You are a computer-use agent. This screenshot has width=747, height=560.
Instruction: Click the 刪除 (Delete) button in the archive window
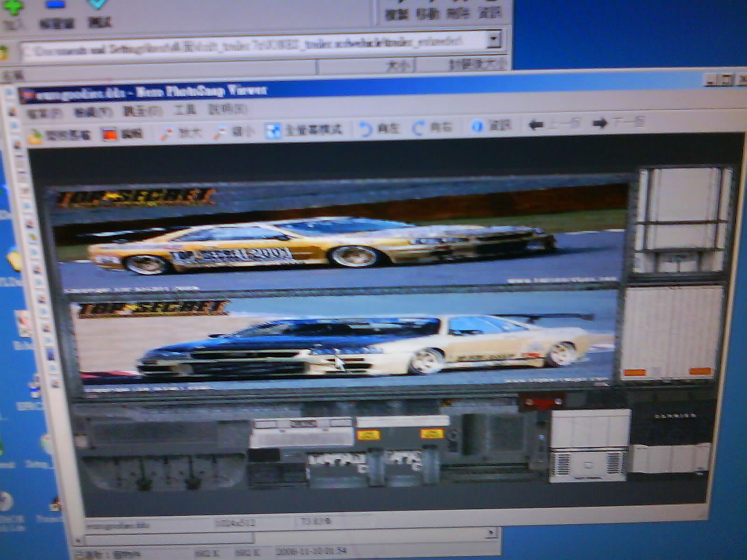pyautogui.click(x=458, y=10)
